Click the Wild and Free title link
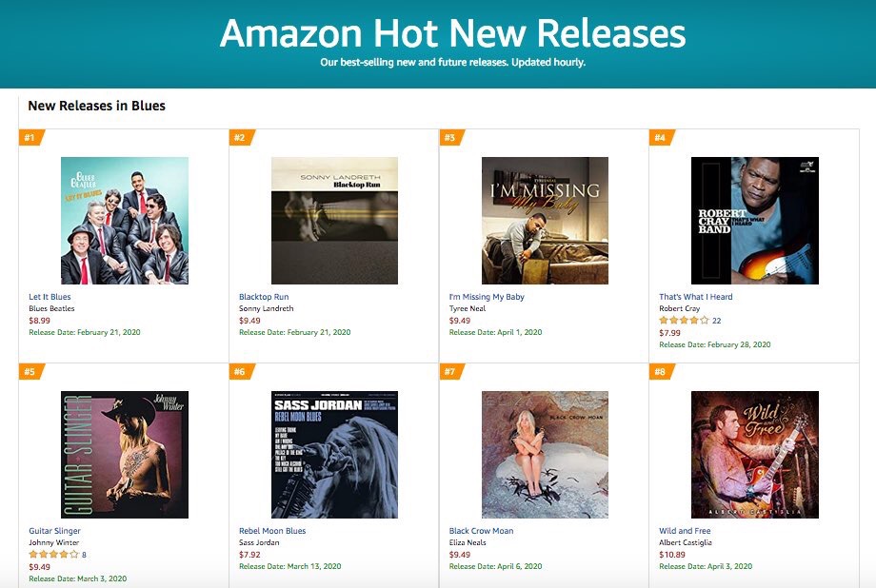This screenshot has height=588, width=876. click(x=685, y=531)
